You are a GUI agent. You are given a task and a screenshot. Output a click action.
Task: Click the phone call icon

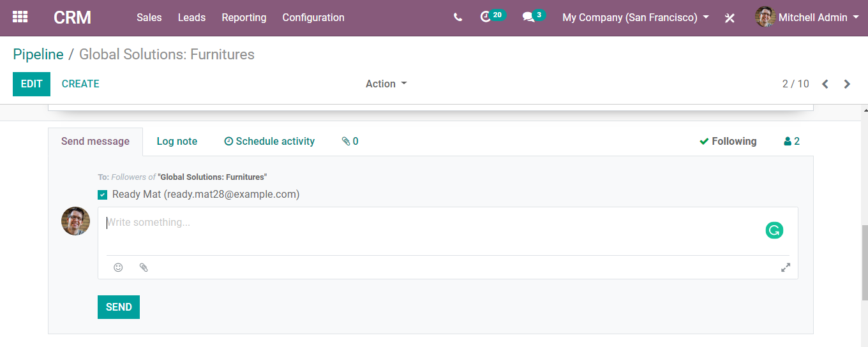coord(458,17)
